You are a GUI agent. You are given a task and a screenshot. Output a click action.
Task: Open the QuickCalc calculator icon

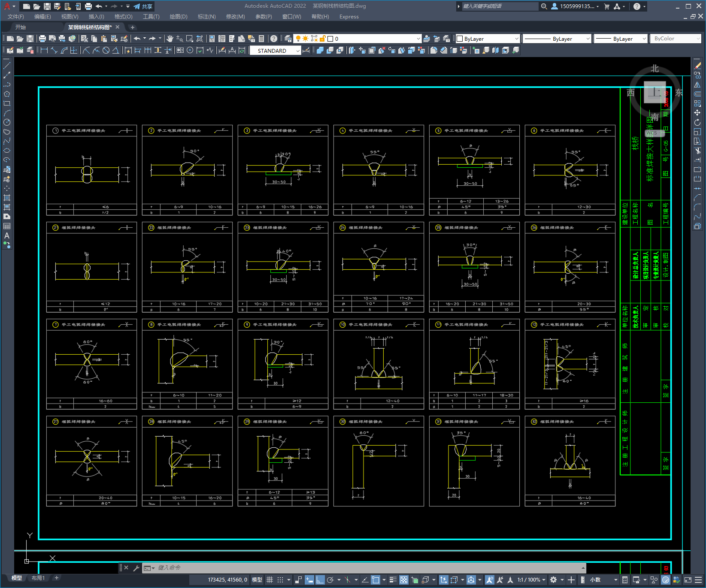point(261,39)
